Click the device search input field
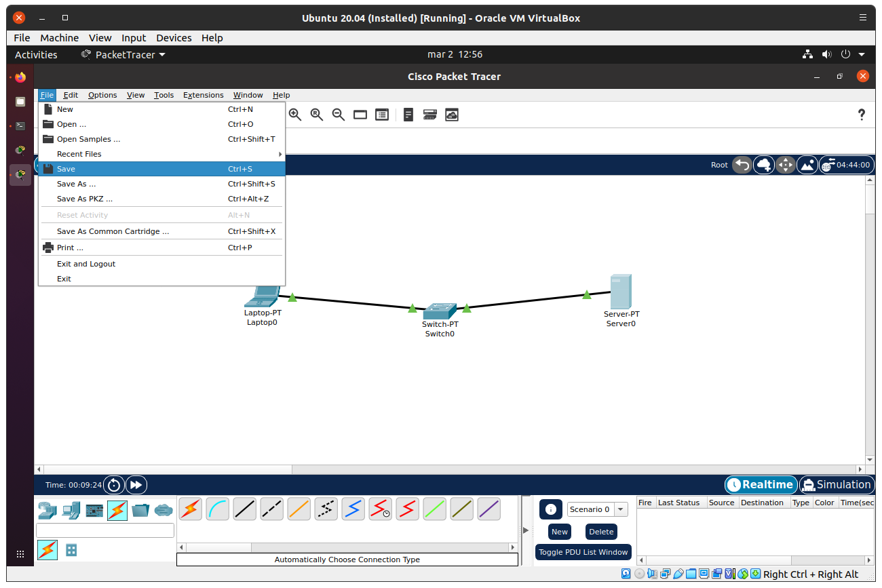Screen dimensions: 882x588 coord(105,530)
